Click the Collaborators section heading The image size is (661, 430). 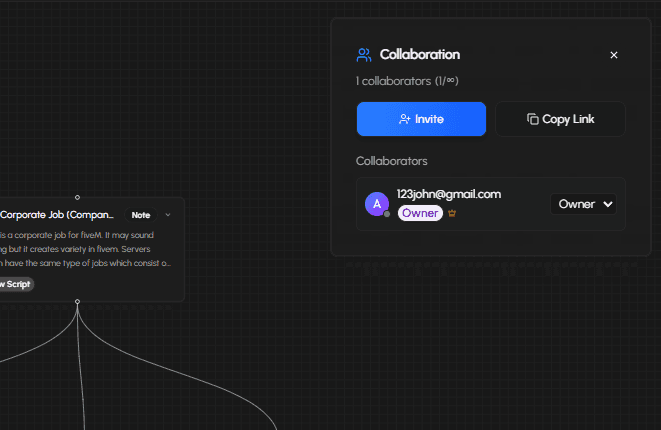click(x=392, y=161)
